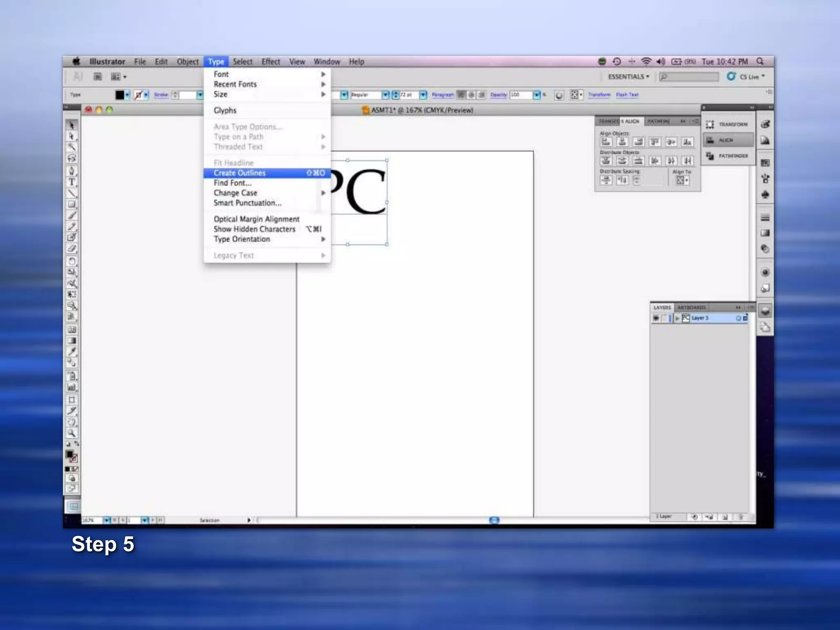Expand Layer 1 disclosure triangle
The width and height of the screenshot is (840, 630).
coord(677,318)
